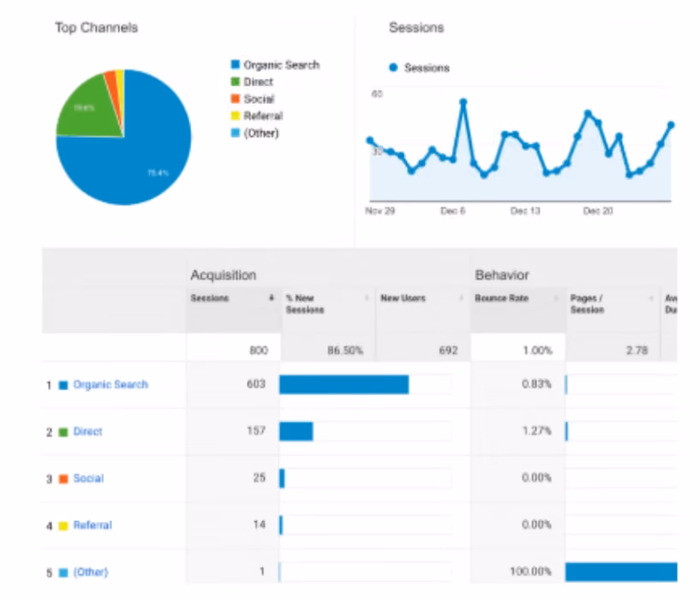Screen dimensions: 700x600
Task: Click the yellow Referral legend swatch
Action: point(236,116)
